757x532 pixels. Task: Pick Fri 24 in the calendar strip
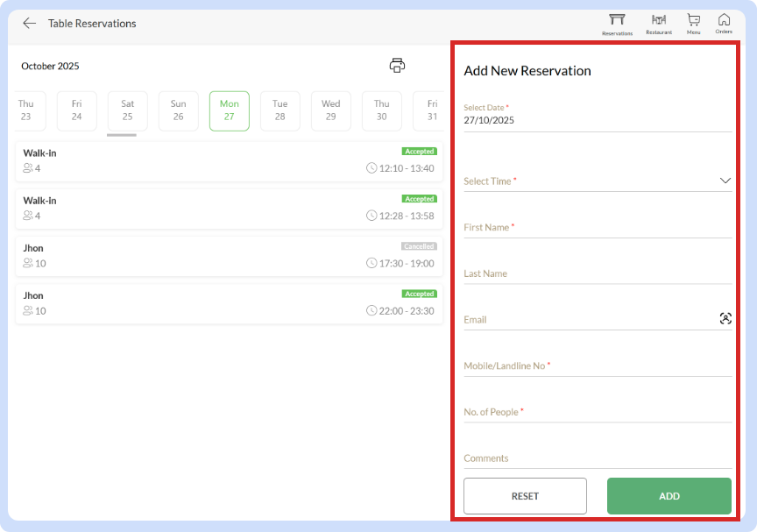pos(76,110)
